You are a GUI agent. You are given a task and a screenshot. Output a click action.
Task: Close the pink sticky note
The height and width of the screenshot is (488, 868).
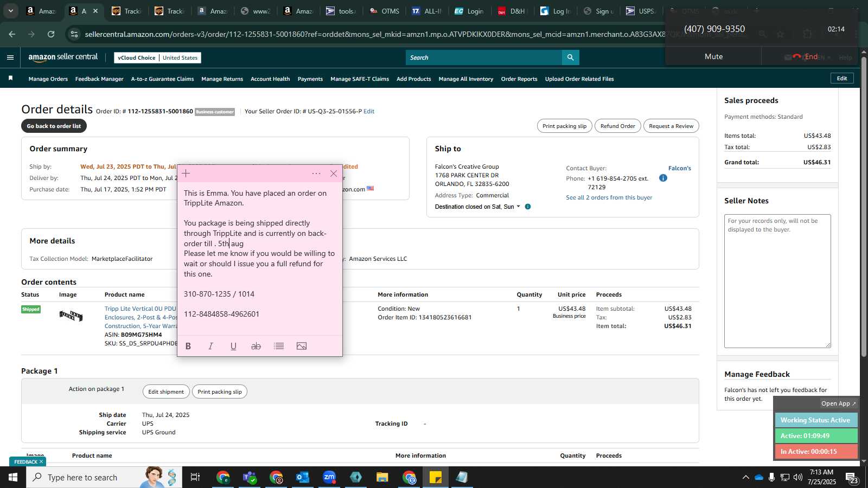click(334, 174)
